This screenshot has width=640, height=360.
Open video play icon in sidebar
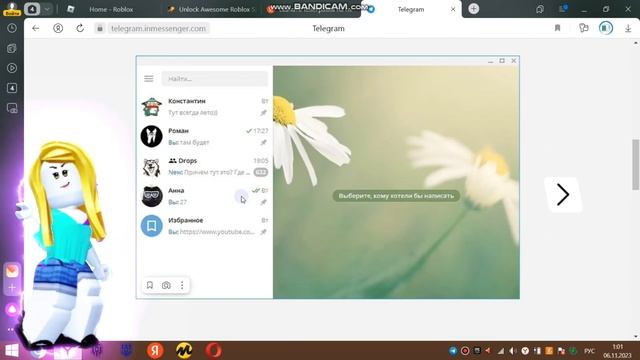click(x=12, y=68)
